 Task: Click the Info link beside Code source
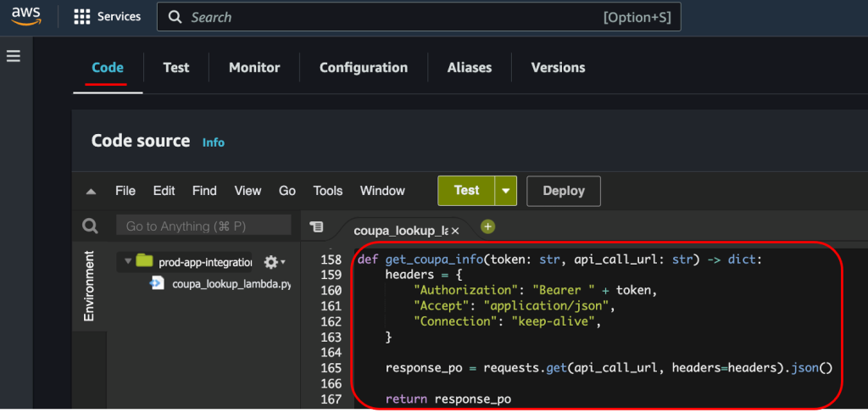tap(214, 142)
